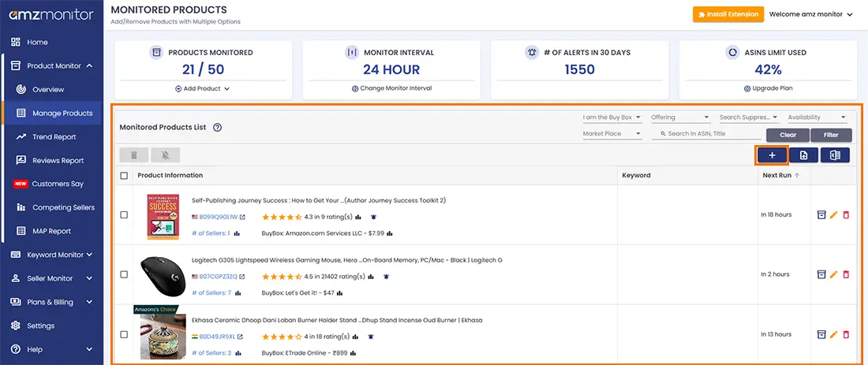
Task: Click the Change Monitor Interval link
Action: coord(391,88)
